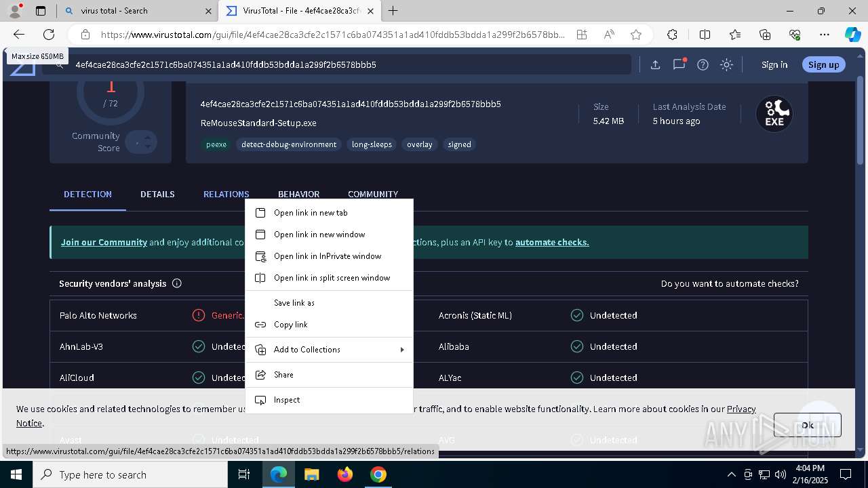The height and width of the screenshot is (488, 868).
Task: Launch Firefox from taskbar
Action: click(344, 474)
